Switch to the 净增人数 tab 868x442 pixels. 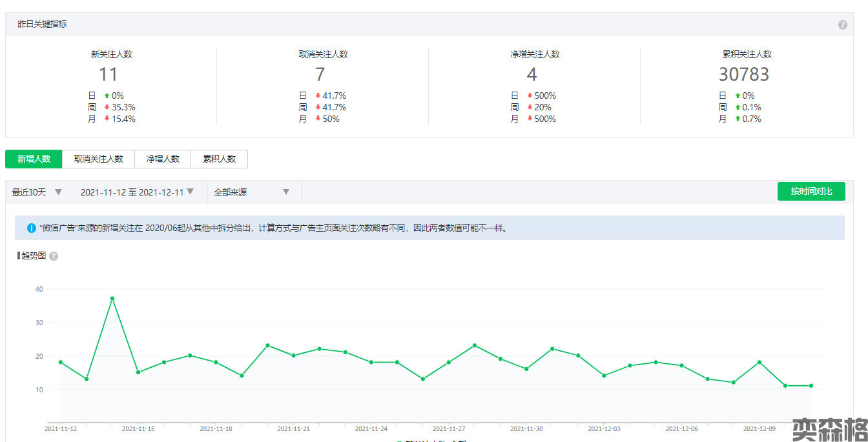click(x=163, y=159)
